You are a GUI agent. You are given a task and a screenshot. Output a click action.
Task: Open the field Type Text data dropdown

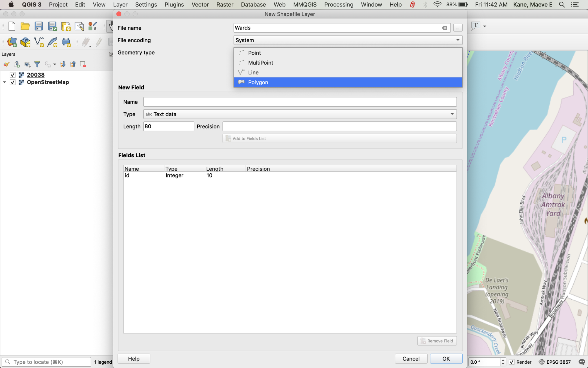coord(300,114)
